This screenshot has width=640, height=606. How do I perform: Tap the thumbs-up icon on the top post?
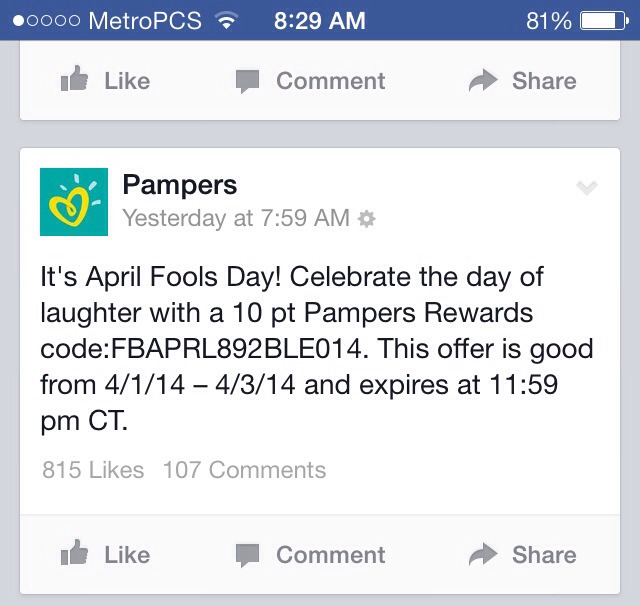[x=74, y=78]
